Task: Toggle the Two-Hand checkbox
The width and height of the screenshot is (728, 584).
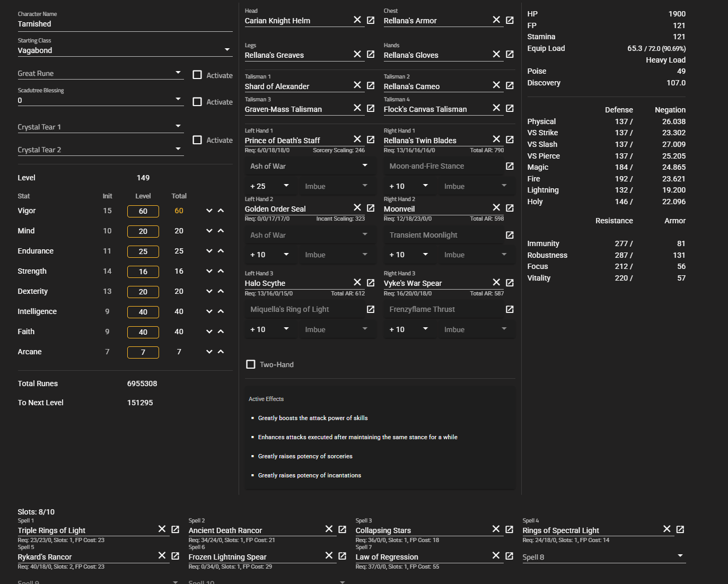Action: 251,364
